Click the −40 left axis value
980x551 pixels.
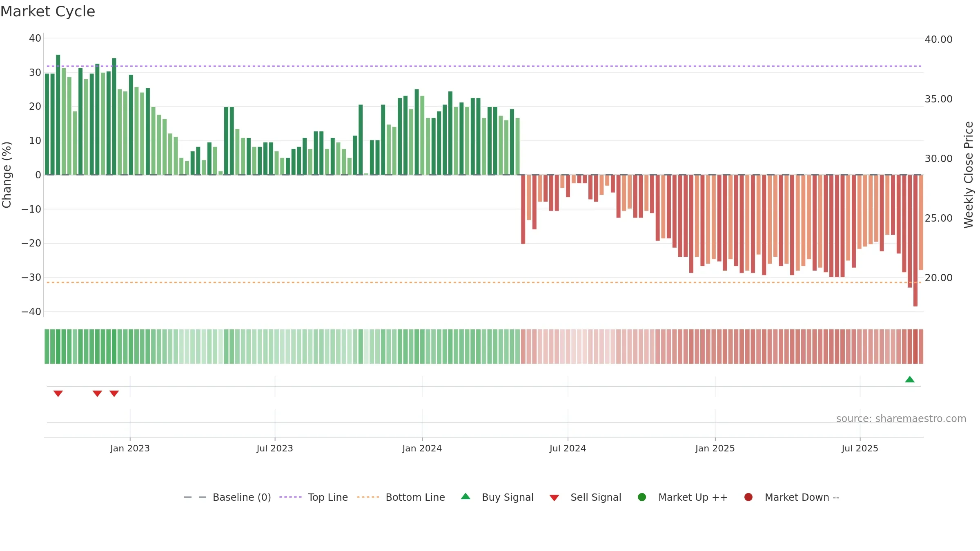(31, 312)
